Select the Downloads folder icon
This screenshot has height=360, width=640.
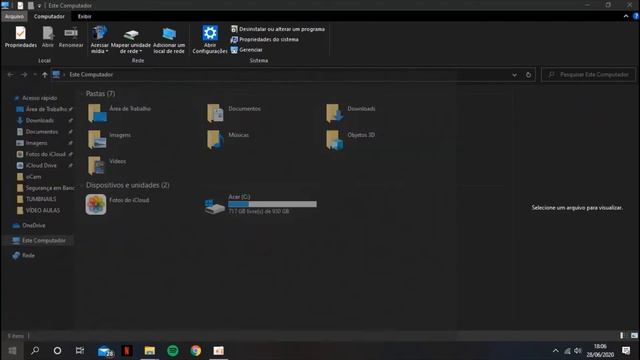coord(335,113)
